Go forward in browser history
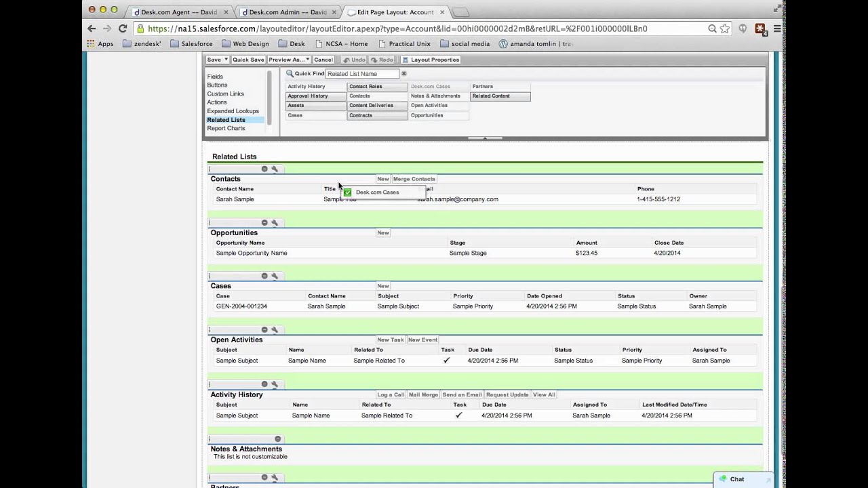Viewport: 868px width, 488px height. click(106, 28)
